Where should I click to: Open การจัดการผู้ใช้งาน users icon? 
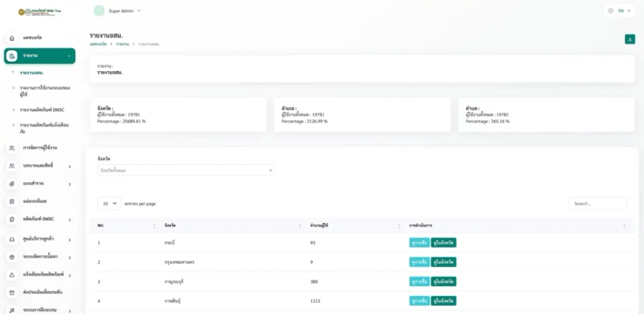pyautogui.click(x=12, y=148)
